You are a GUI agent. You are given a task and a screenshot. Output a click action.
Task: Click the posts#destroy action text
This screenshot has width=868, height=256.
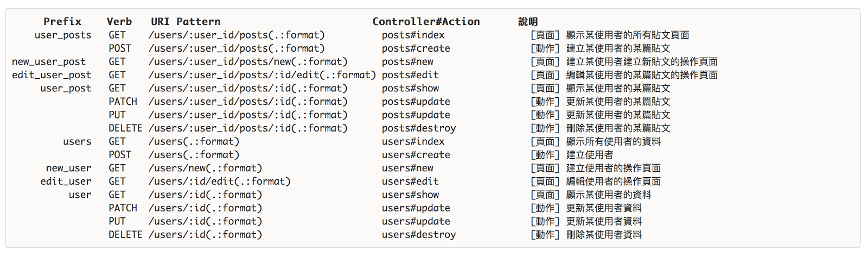tap(419, 128)
